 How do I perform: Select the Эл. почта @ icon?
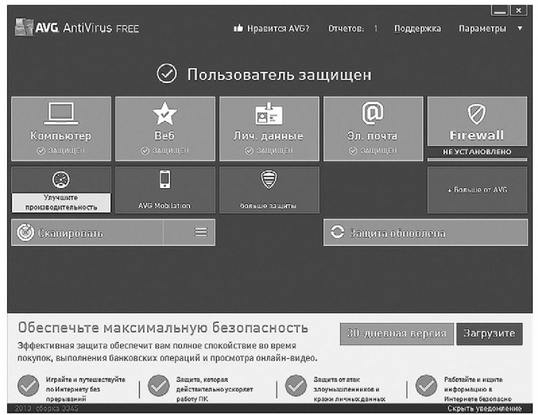373,113
